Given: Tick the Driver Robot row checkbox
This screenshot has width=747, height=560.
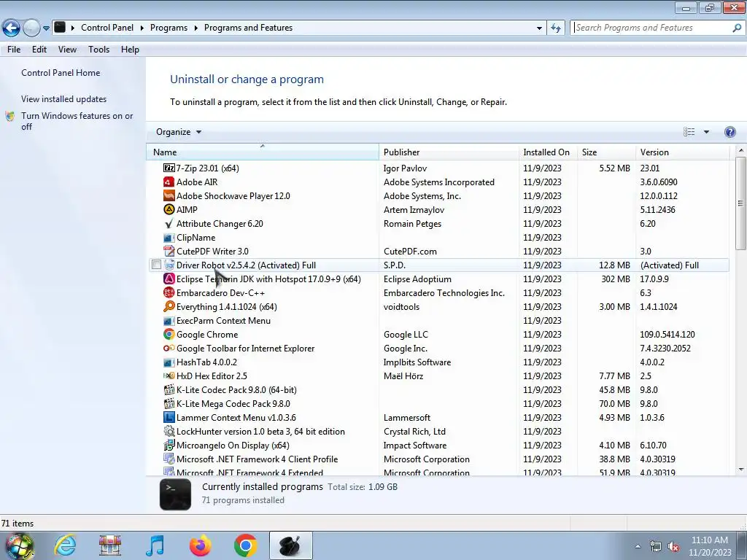Looking at the screenshot, I should pos(156,265).
